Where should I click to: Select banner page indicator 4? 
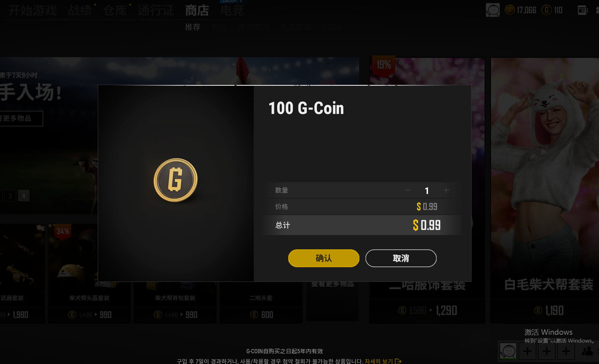24,196
